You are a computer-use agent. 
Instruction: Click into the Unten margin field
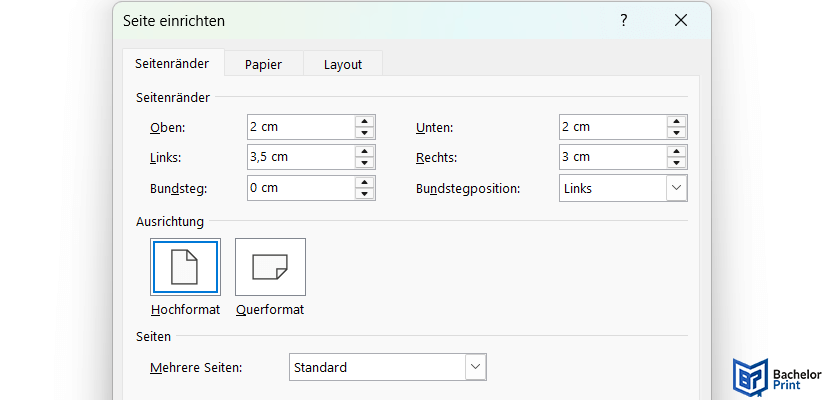click(x=613, y=127)
